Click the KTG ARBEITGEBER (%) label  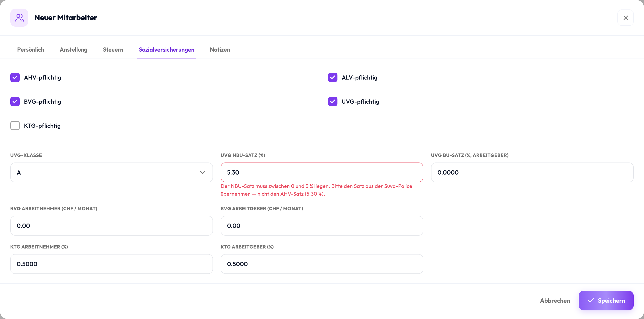click(x=247, y=247)
